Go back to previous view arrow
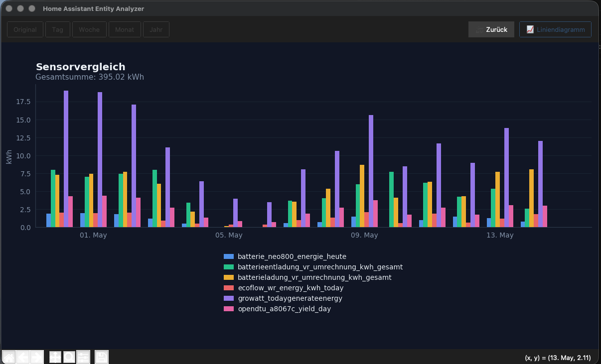 23,357
